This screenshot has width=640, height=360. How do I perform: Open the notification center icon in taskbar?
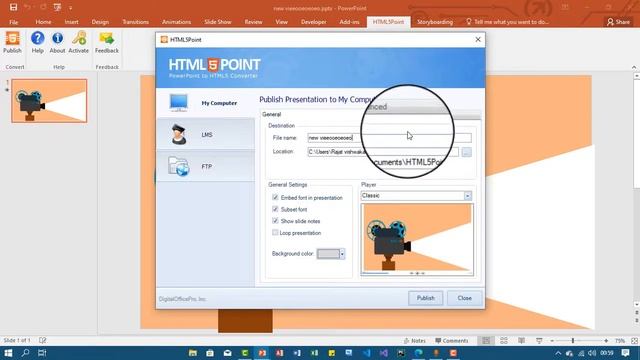625,353
